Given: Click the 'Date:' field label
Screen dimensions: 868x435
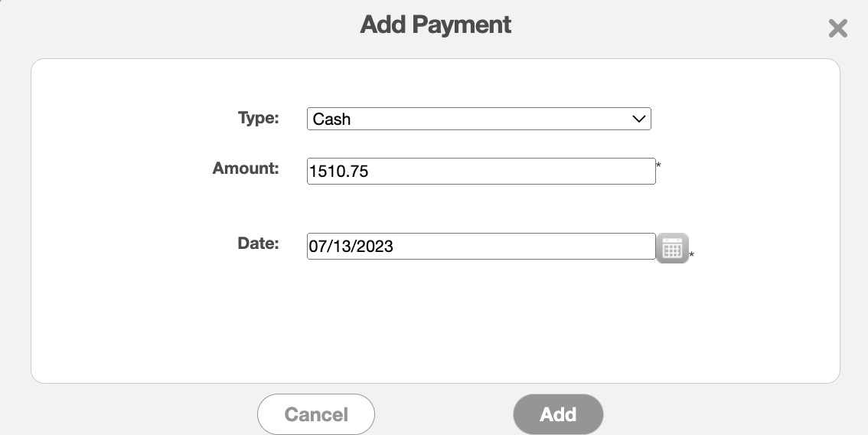Looking at the screenshot, I should tap(258, 244).
